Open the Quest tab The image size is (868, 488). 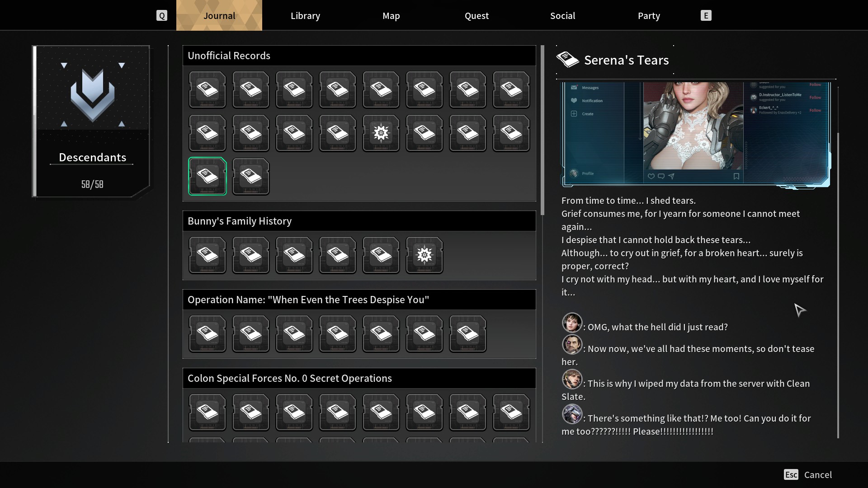pyautogui.click(x=476, y=16)
